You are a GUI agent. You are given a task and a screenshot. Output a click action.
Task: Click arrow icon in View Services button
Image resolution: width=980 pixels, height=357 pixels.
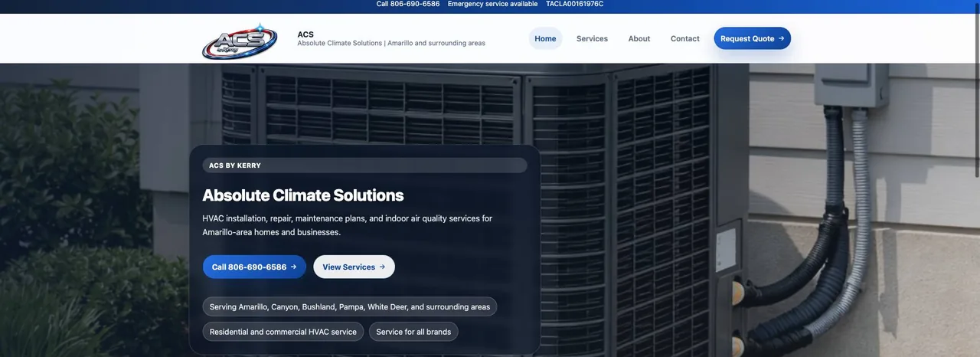pyautogui.click(x=382, y=267)
